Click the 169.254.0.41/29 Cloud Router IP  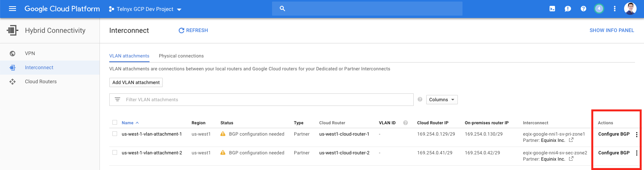point(435,153)
